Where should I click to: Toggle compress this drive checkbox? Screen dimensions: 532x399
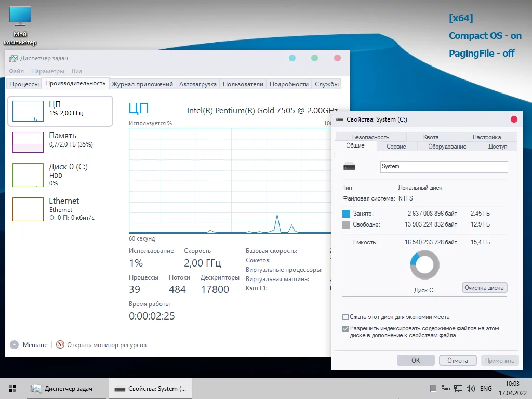345,317
